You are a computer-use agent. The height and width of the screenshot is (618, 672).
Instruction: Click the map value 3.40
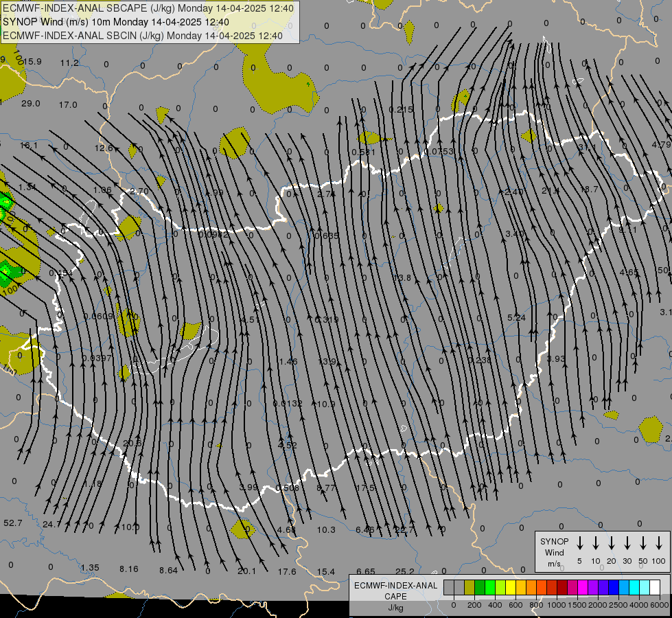coord(514,233)
